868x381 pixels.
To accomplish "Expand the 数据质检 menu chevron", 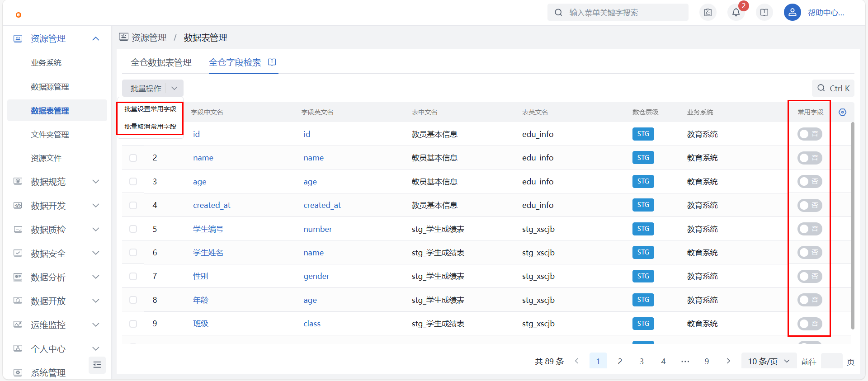I will (x=96, y=230).
